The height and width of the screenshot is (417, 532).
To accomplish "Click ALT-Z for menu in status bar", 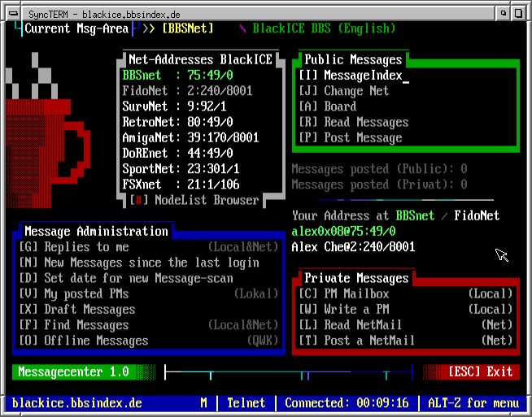I will pos(473,402).
